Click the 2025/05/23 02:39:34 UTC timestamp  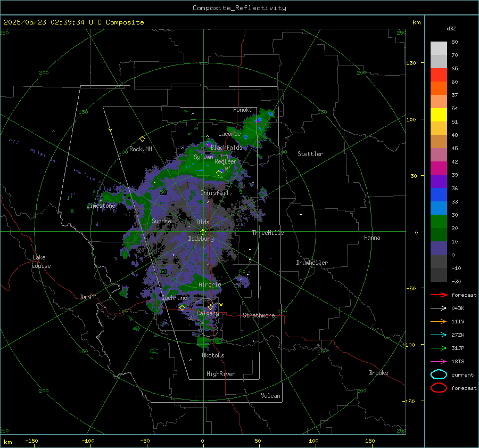(52, 22)
